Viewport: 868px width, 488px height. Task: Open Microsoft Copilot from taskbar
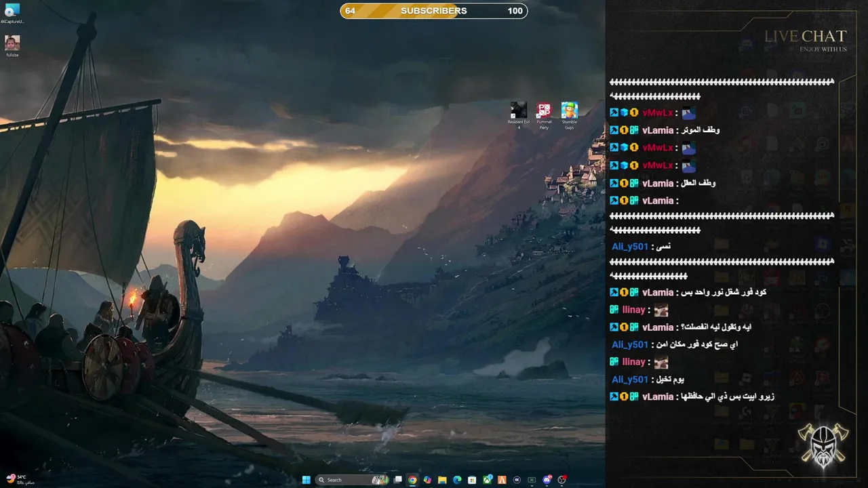tap(427, 480)
